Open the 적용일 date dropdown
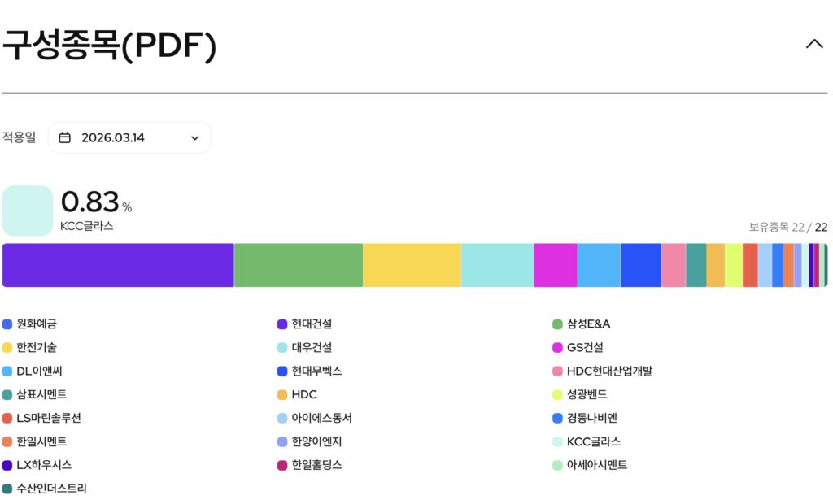 (x=129, y=137)
